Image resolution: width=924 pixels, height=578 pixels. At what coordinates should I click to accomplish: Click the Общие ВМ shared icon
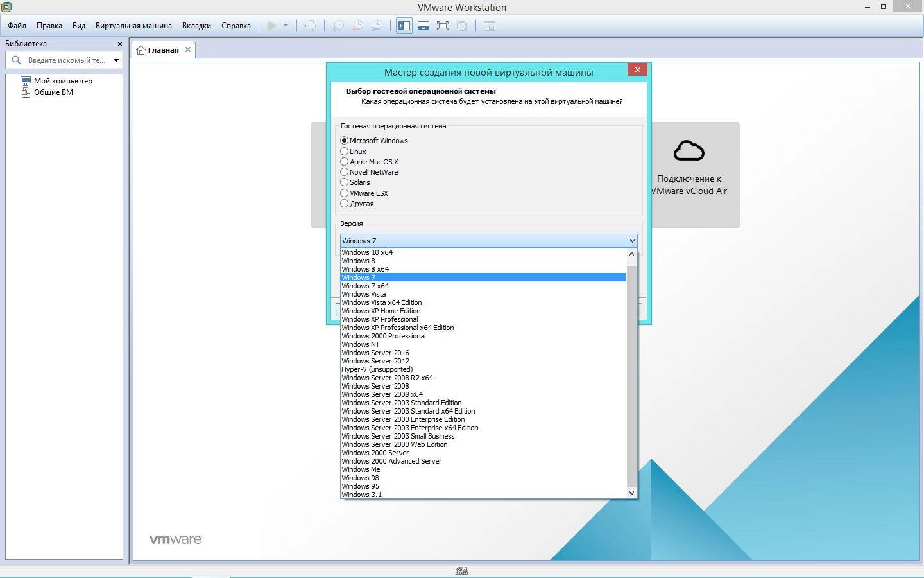[x=26, y=92]
